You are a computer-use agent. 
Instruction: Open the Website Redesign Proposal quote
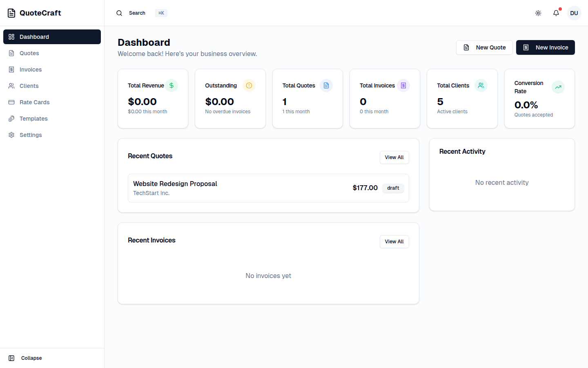175,184
